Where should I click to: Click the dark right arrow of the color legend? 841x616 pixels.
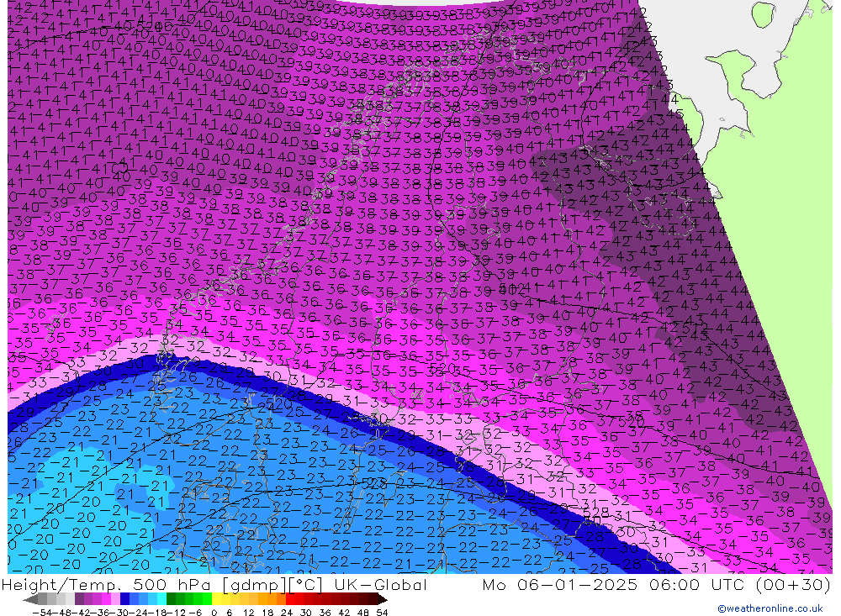click(x=382, y=600)
